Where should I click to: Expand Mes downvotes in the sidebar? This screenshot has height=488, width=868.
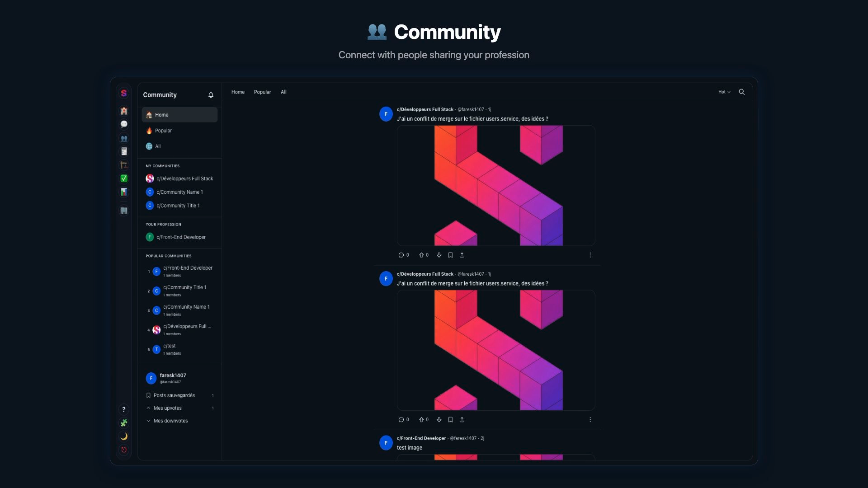[x=170, y=421]
